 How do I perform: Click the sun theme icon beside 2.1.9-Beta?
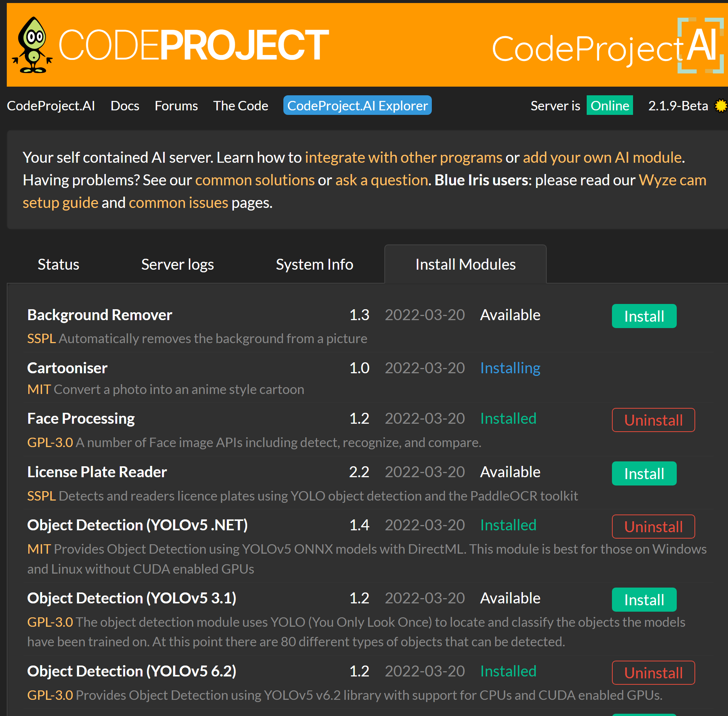(x=721, y=106)
